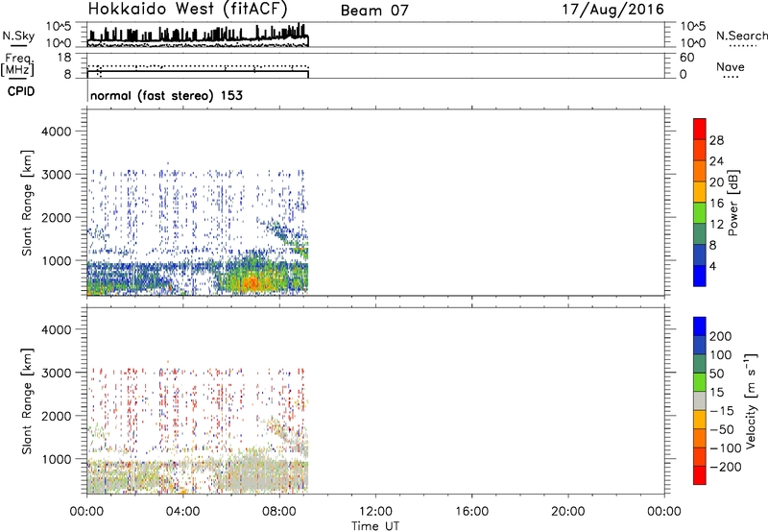Click the "Velocity [m s-1]" colorbar title
768x532 pixels.
[x=751, y=400]
